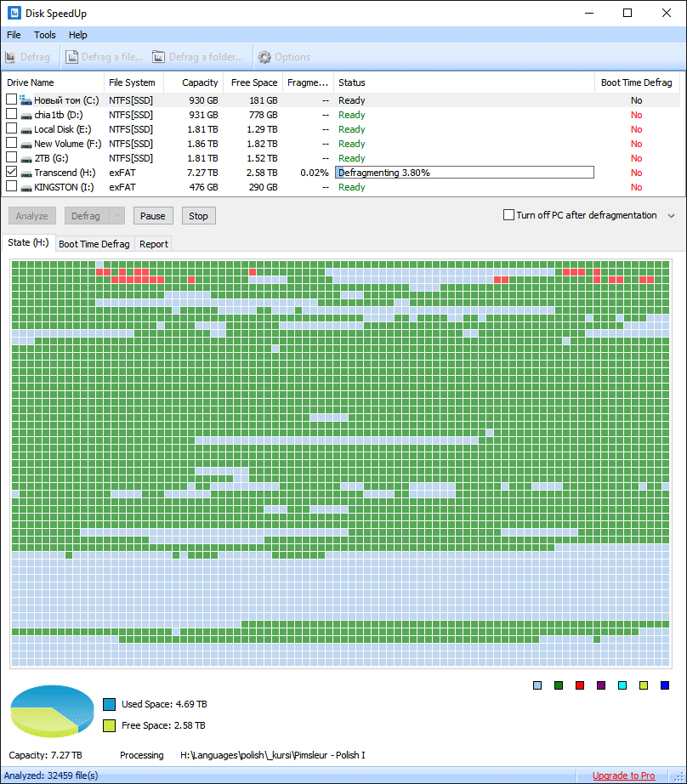Image resolution: width=687 pixels, height=784 pixels.
Task: Click the Defrag a file toolbar icon
Action: tap(72, 57)
